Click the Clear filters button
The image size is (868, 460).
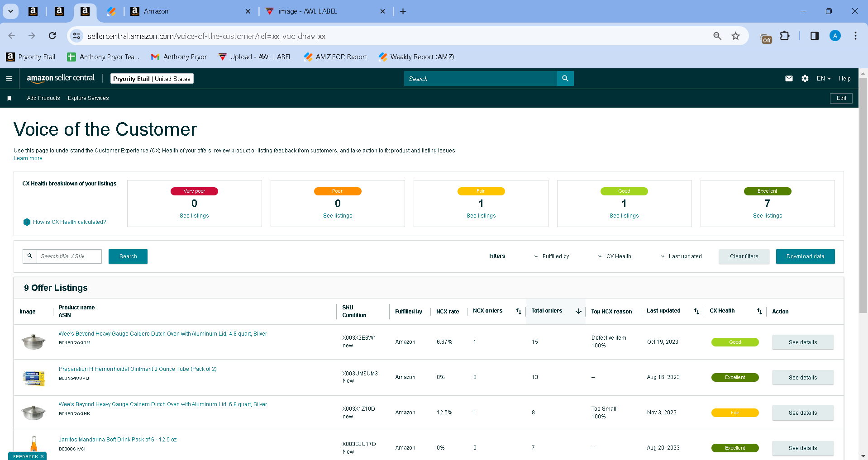744,256
